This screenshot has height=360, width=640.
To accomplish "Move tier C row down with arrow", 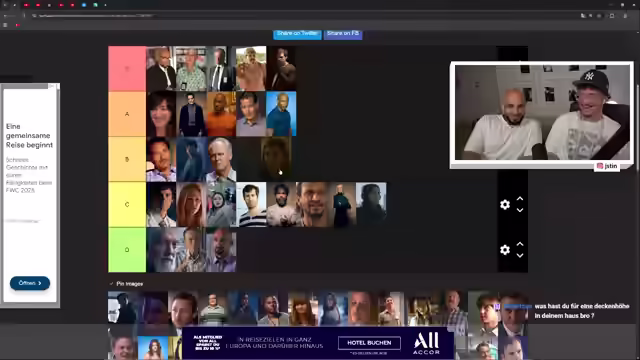I will coord(520,210).
